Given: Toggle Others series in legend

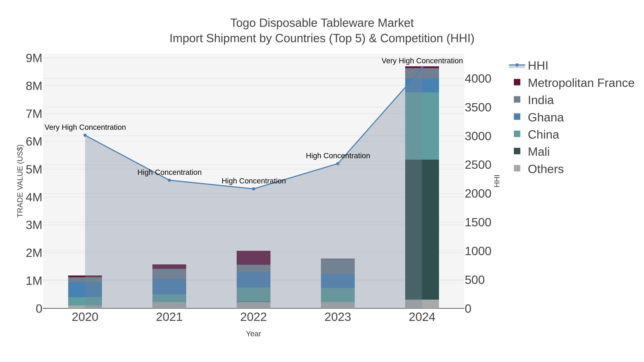Looking at the screenshot, I should click(538, 169).
